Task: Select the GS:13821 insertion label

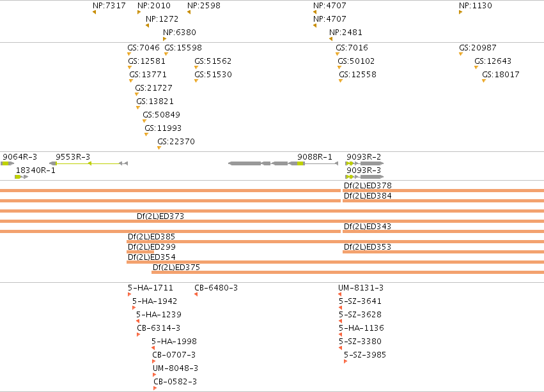Action: (x=155, y=102)
